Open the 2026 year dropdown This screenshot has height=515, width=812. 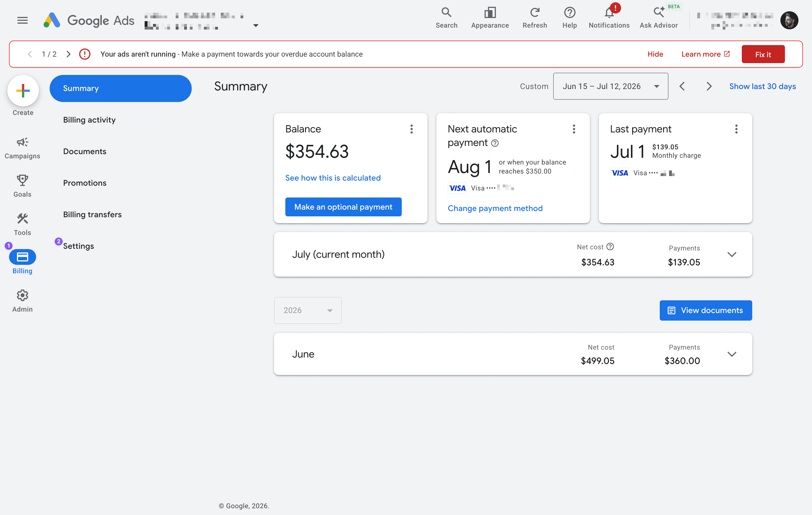308,310
